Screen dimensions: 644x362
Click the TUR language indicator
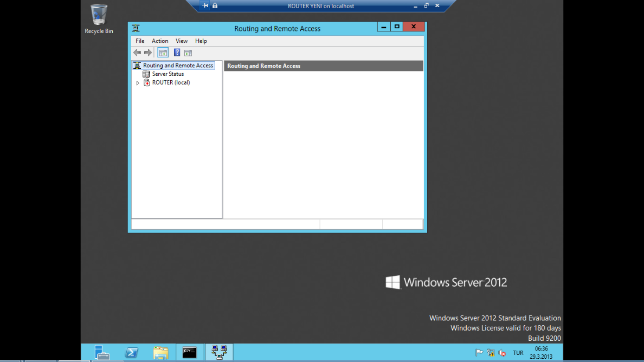518,353
